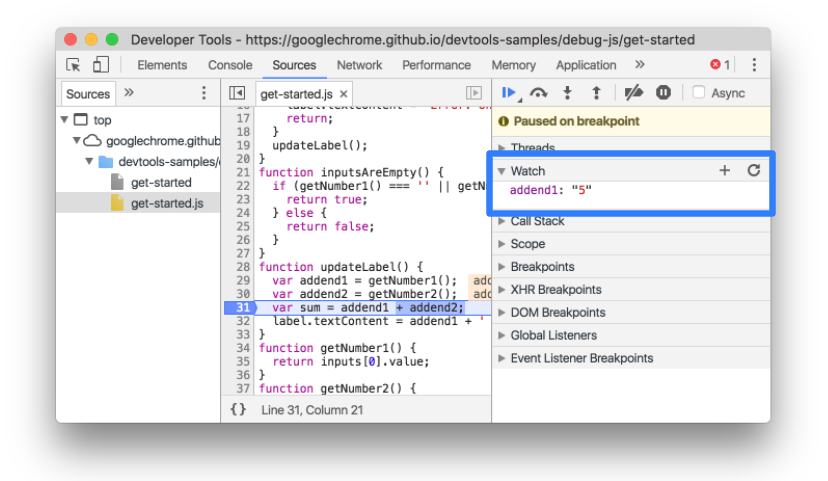Collapse the Watch section
Image resolution: width=828 pixels, height=481 pixels.
coord(502,171)
